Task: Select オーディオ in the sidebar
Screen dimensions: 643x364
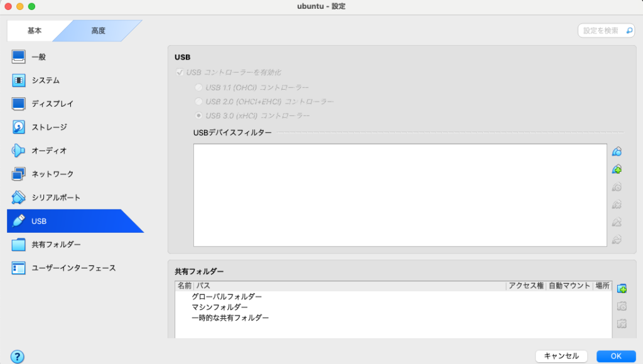Action: [x=49, y=151]
